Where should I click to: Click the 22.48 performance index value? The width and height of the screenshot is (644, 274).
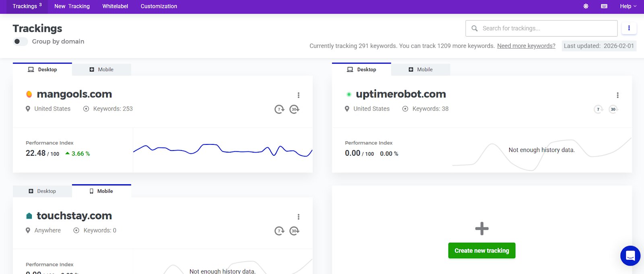coord(36,153)
